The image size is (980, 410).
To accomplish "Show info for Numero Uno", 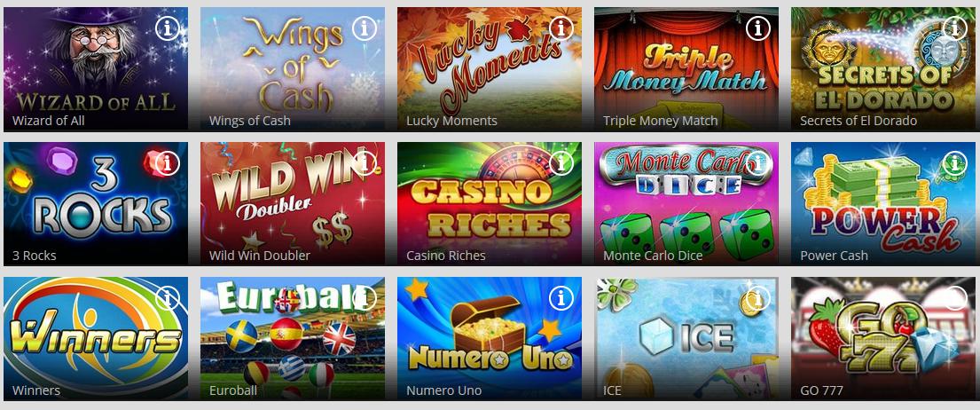I will (561, 299).
